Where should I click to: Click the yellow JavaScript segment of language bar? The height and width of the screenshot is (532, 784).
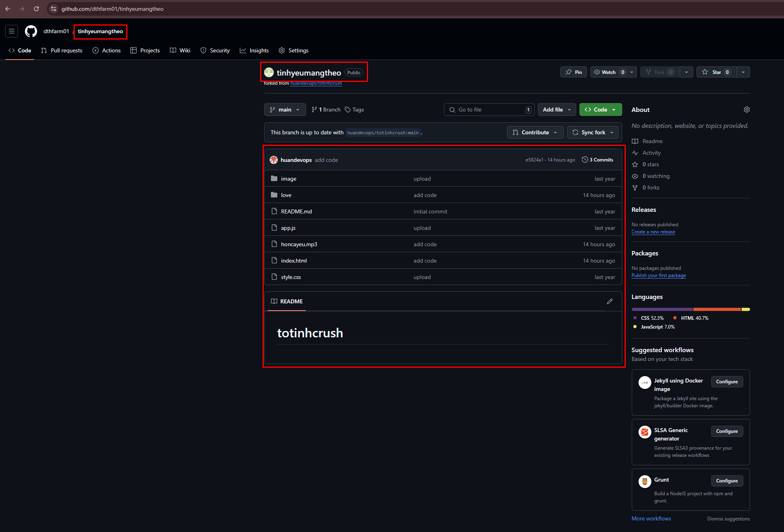pyautogui.click(x=746, y=309)
